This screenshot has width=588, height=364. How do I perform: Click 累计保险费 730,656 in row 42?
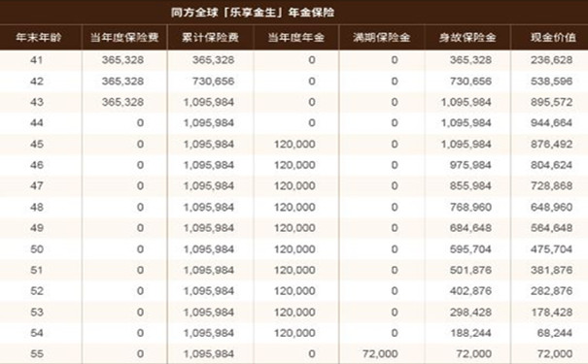214,82
